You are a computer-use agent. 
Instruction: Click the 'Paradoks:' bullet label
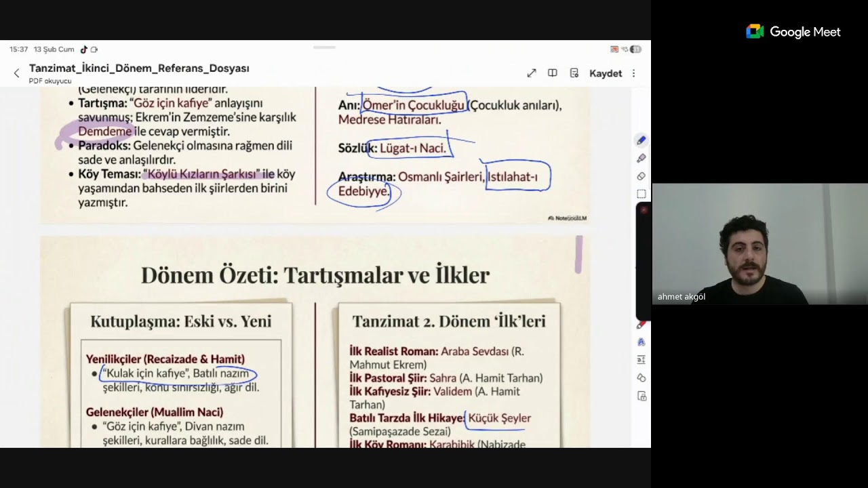pos(104,146)
